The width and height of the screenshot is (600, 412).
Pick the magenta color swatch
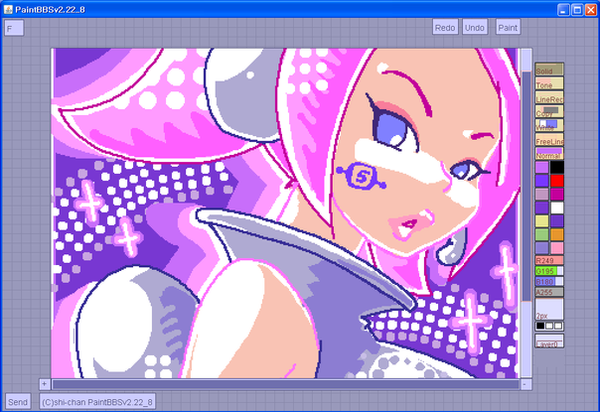click(557, 194)
